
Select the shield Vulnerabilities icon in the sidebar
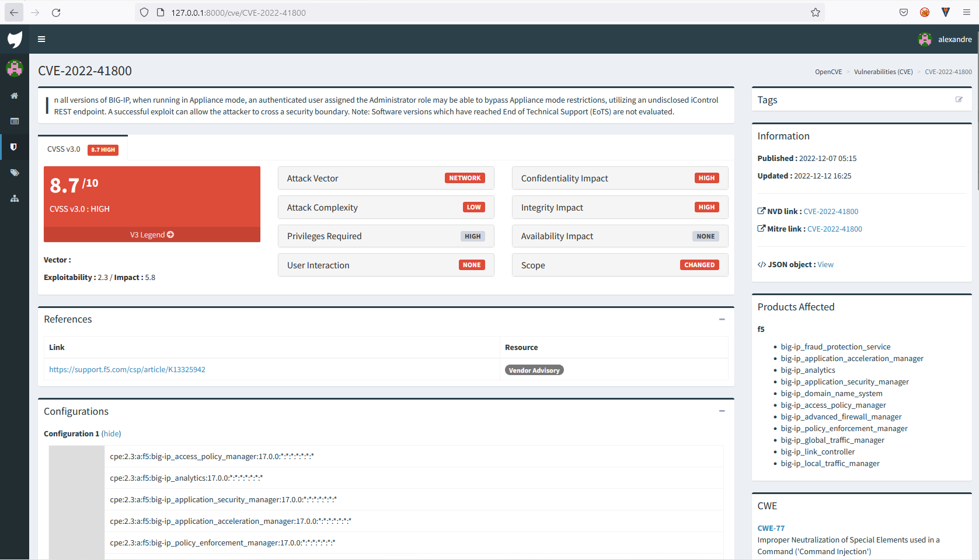pos(14,146)
